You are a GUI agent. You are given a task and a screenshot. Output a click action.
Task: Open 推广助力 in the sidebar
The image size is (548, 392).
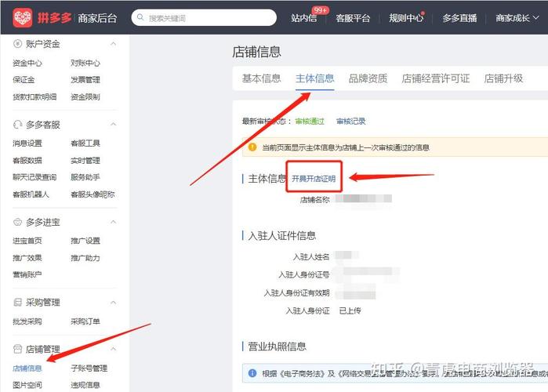pyautogui.click(x=85, y=258)
